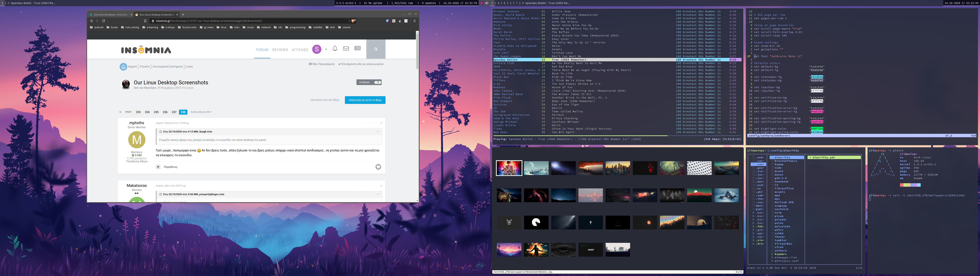
Task: Open the Forums breadcrumb link
Action: pos(145,67)
